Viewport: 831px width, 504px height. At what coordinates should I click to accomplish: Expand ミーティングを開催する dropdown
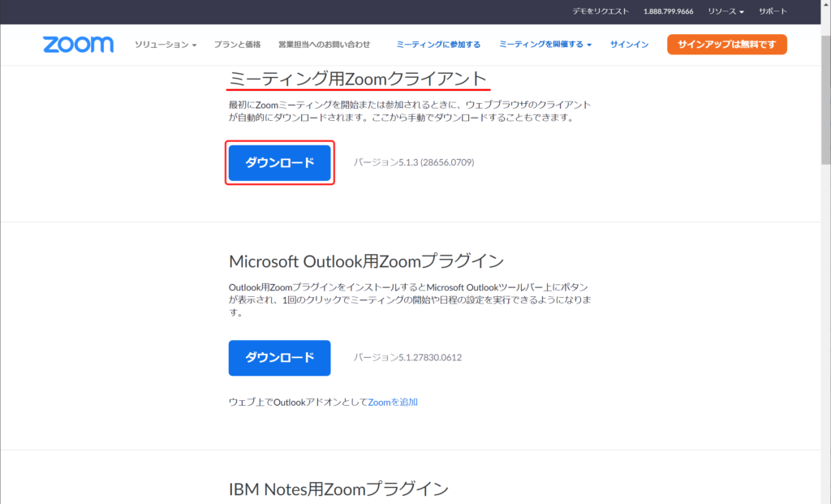[545, 45]
